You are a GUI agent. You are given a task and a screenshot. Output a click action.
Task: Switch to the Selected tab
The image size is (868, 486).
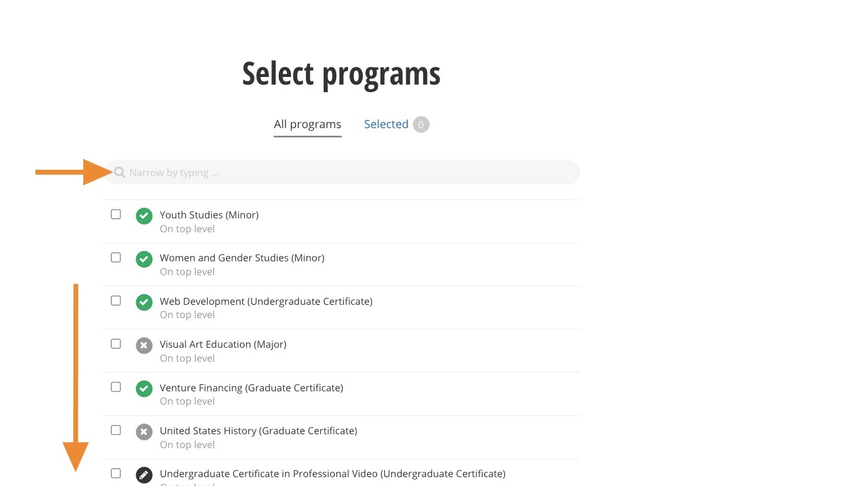pos(386,124)
